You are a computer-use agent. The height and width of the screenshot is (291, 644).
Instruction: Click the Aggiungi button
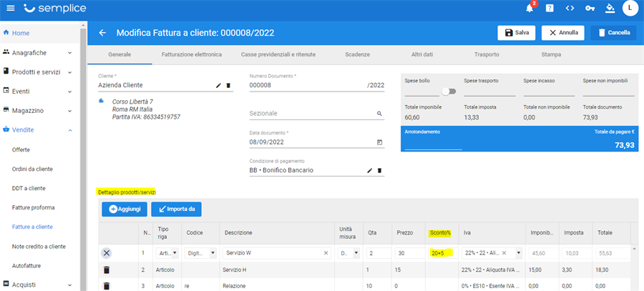[125, 209]
